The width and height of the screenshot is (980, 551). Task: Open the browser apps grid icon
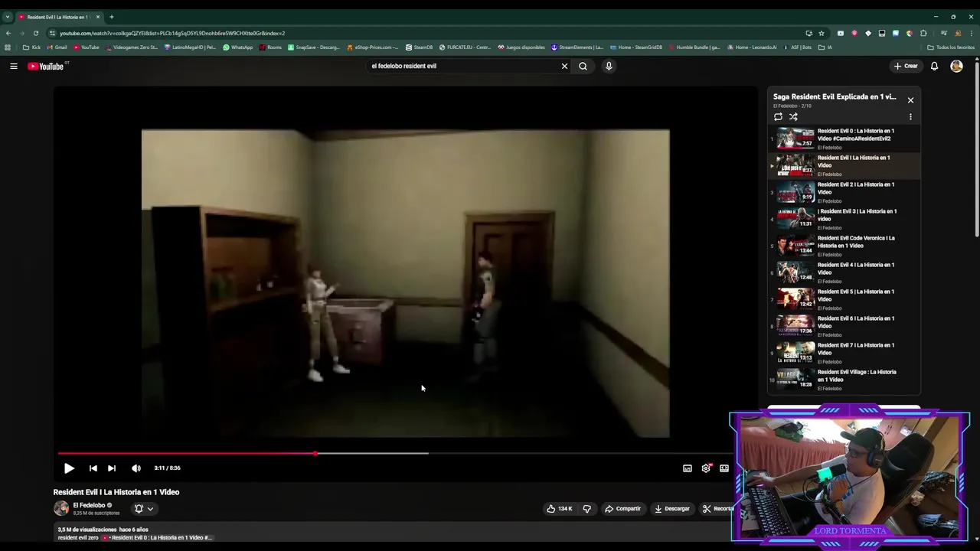(8, 47)
